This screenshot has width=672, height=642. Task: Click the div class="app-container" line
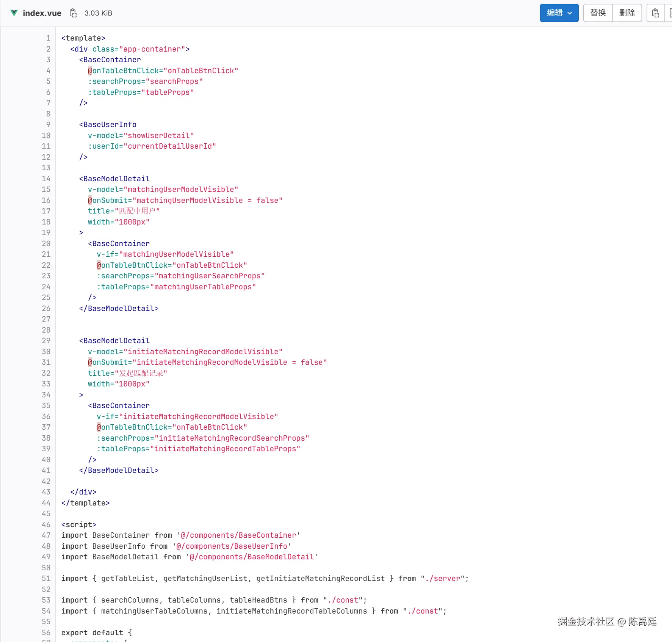tap(130, 49)
